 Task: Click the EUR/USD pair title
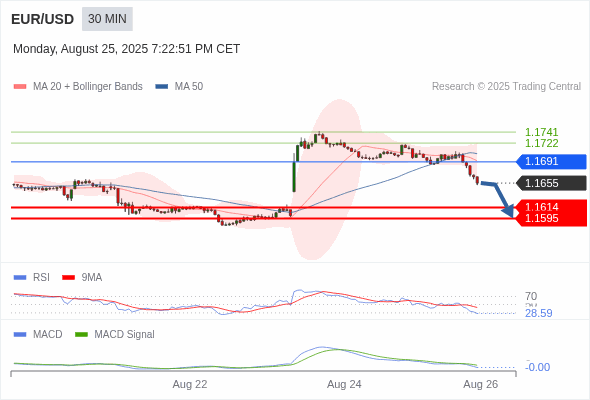(x=43, y=19)
